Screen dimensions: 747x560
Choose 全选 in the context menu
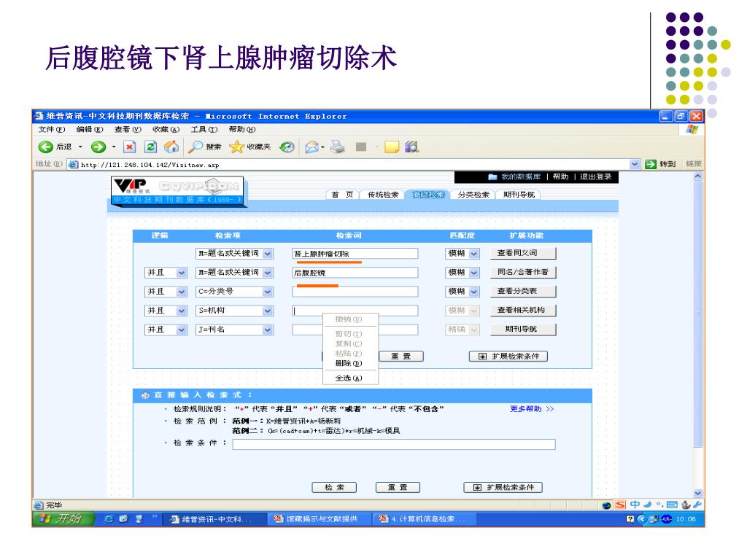click(x=350, y=378)
